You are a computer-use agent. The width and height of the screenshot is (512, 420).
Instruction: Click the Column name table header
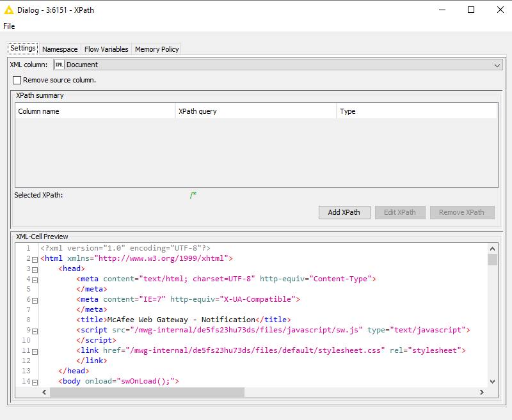point(95,111)
